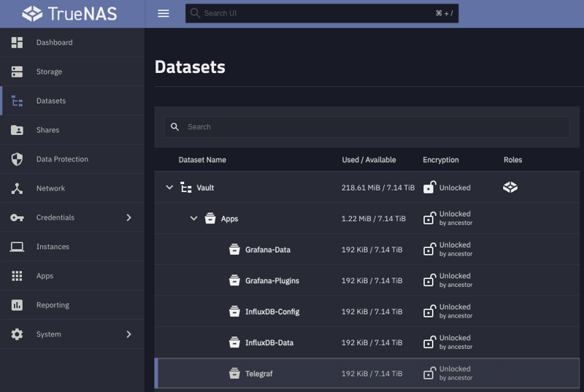This screenshot has height=392, width=584.
Task: Collapse the Apps dataset node
Action: pyautogui.click(x=193, y=218)
